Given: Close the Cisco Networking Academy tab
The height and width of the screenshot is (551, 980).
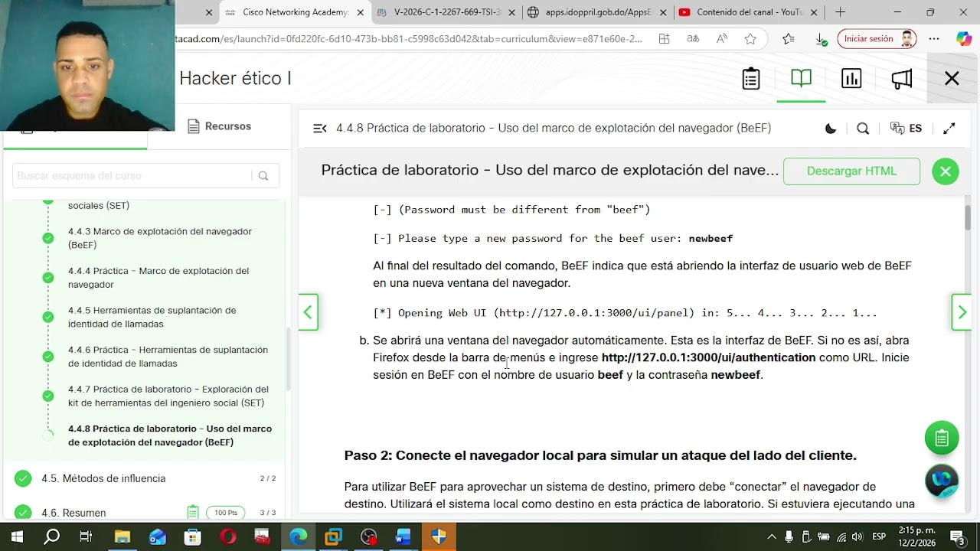Looking at the screenshot, I should tap(361, 12).
